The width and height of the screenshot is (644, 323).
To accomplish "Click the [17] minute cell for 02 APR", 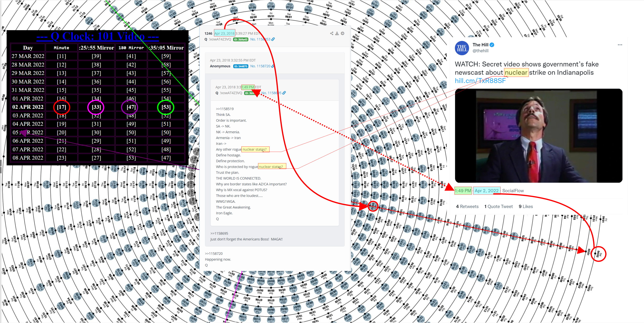I will coord(61,107).
